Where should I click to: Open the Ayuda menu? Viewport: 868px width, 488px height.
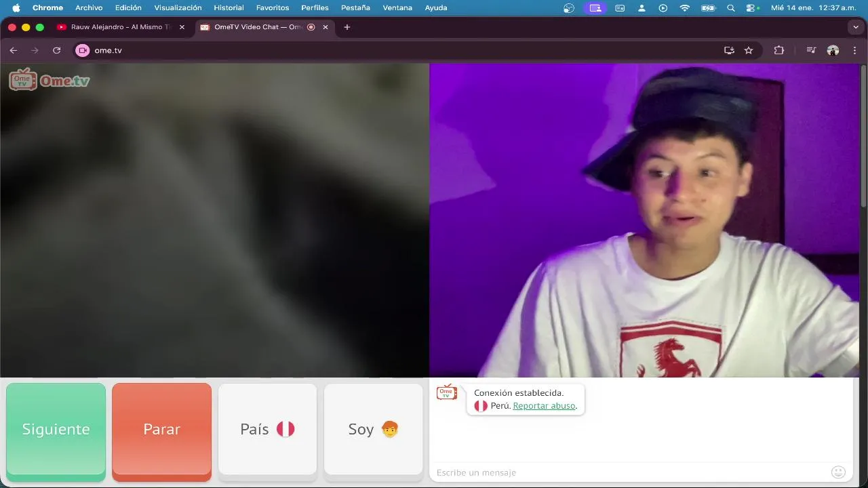click(436, 8)
